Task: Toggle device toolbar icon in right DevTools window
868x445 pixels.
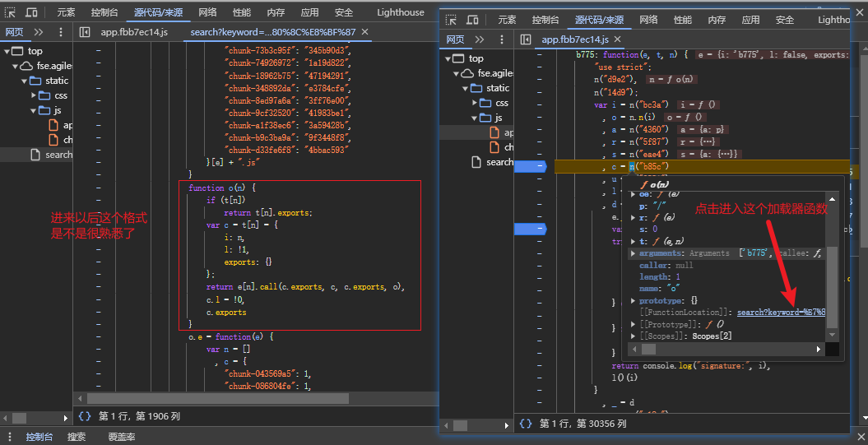Action: coord(472,20)
